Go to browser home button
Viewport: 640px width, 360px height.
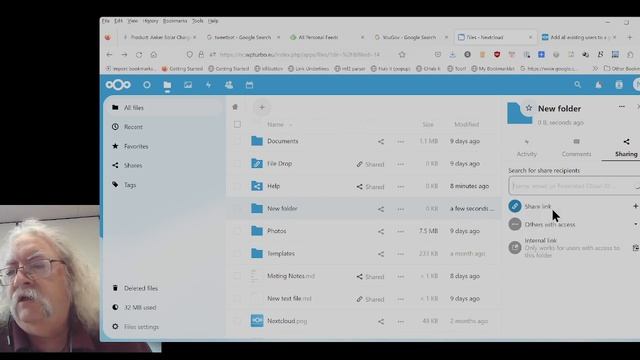[x=154, y=54]
